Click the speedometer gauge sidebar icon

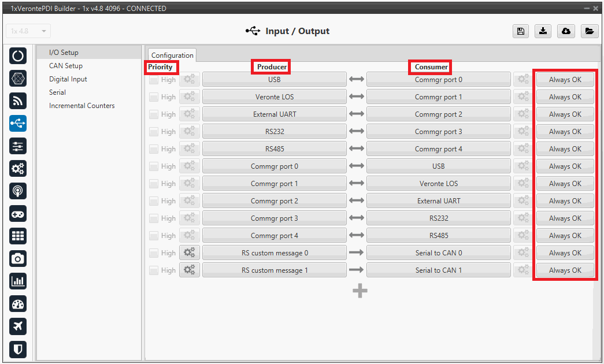pyautogui.click(x=18, y=304)
